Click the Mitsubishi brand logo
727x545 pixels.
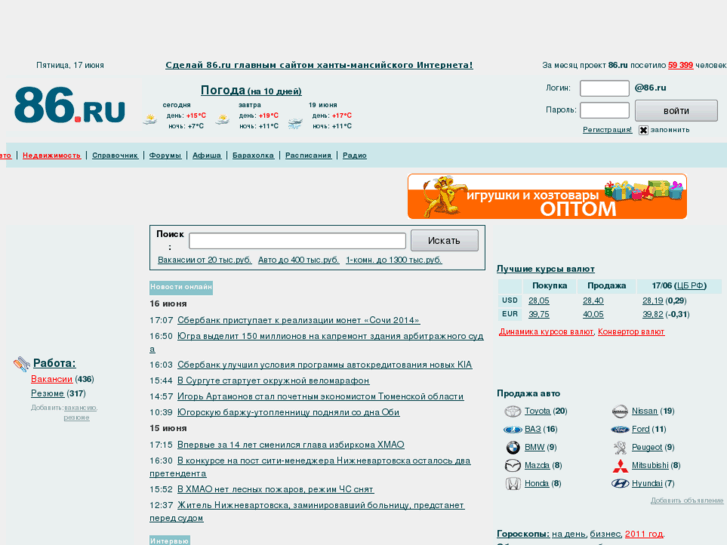(x=620, y=466)
